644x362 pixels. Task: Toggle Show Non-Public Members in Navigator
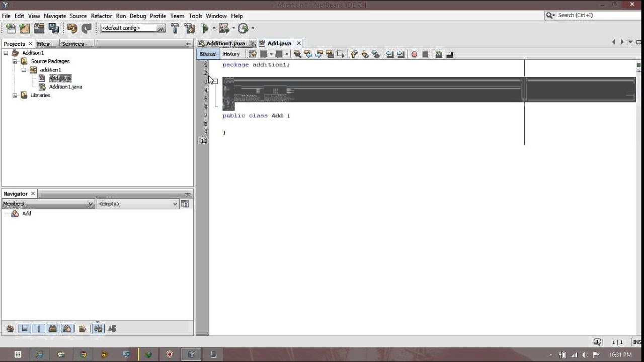click(53, 328)
